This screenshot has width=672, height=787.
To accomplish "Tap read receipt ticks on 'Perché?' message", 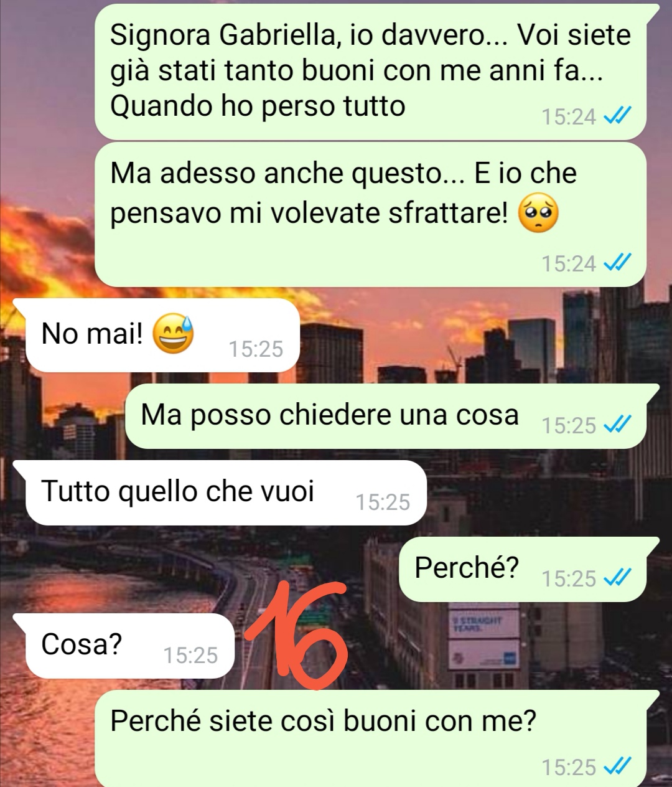I will coord(618,578).
